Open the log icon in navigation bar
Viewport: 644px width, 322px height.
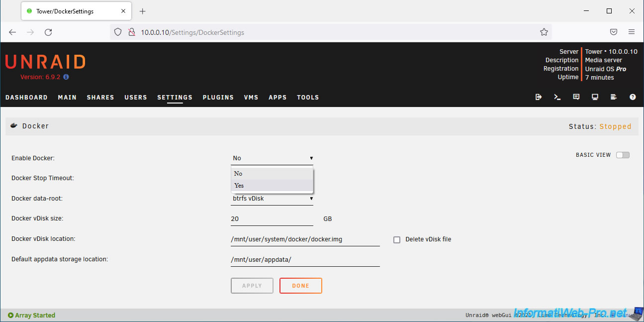[x=614, y=97]
